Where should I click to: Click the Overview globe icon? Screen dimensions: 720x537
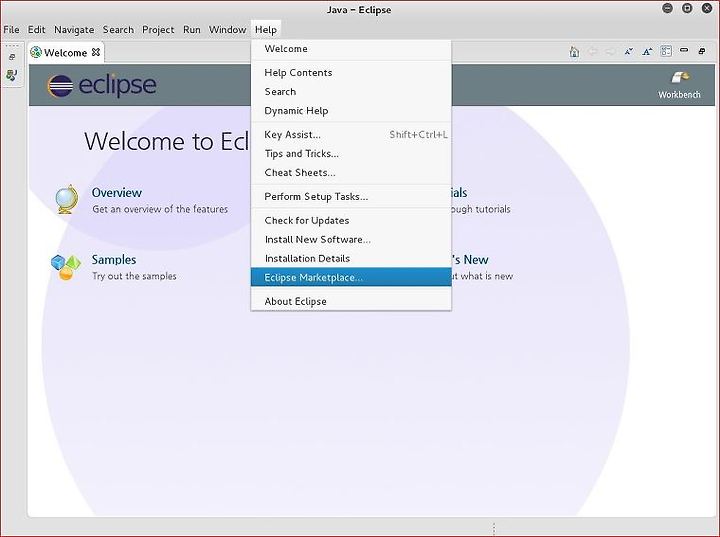(x=67, y=199)
